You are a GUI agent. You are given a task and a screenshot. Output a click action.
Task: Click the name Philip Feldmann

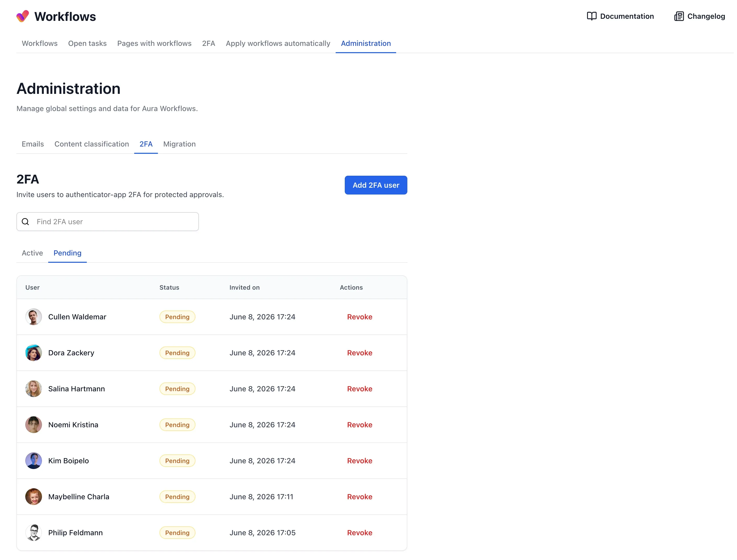76,533
